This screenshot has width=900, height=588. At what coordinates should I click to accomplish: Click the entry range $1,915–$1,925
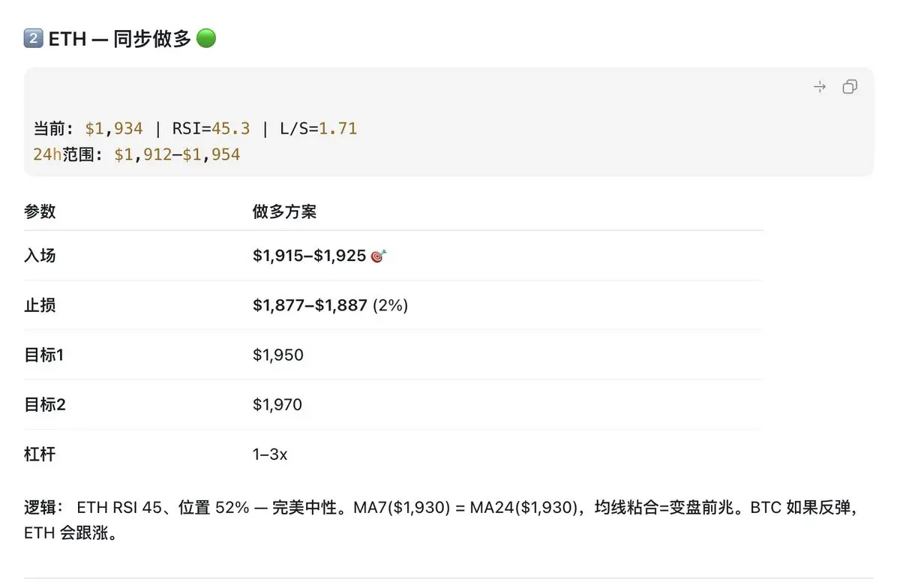(x=309, y=256)
